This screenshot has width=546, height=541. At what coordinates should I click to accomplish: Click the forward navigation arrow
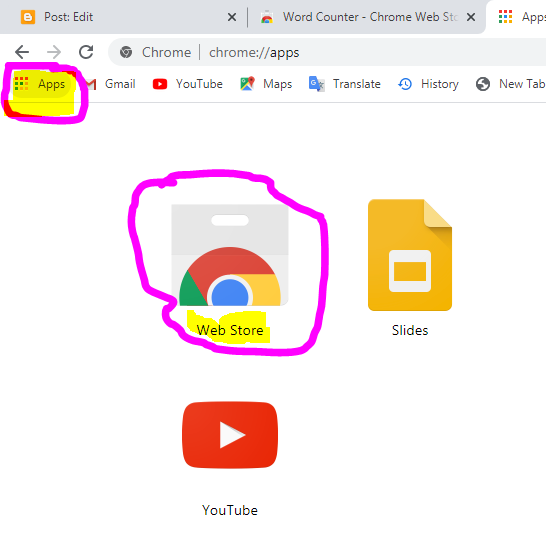[x=54, y=52]
